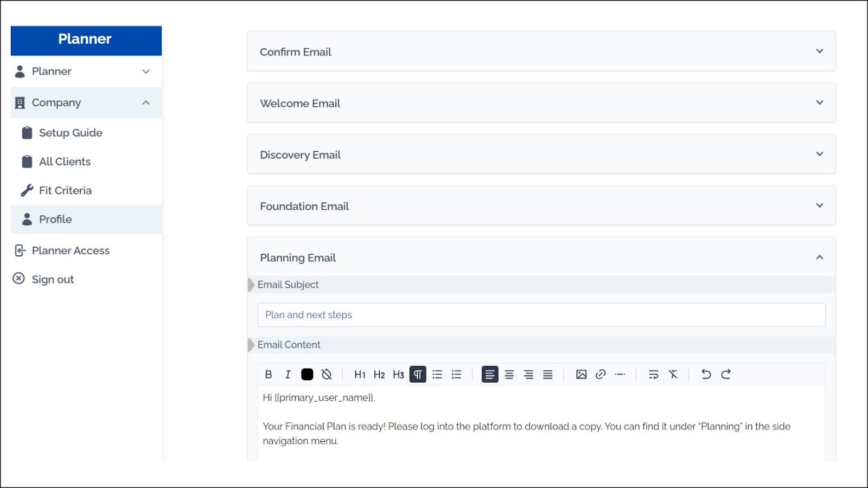This screenshot has width=868, height=488.
Task: Align text left
Action: click(x=490, y=374)
